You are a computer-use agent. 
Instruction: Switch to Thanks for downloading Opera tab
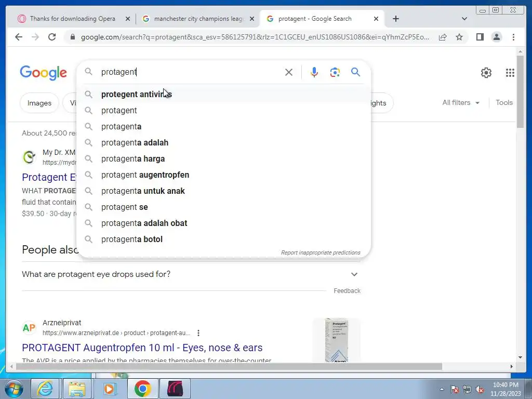click(x=73, y=19)
